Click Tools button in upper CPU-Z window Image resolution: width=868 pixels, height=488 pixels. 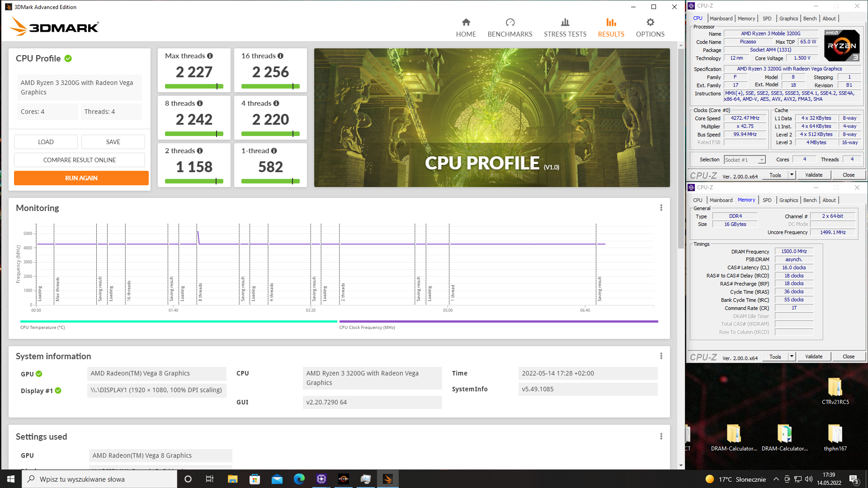tap(775, 175)
